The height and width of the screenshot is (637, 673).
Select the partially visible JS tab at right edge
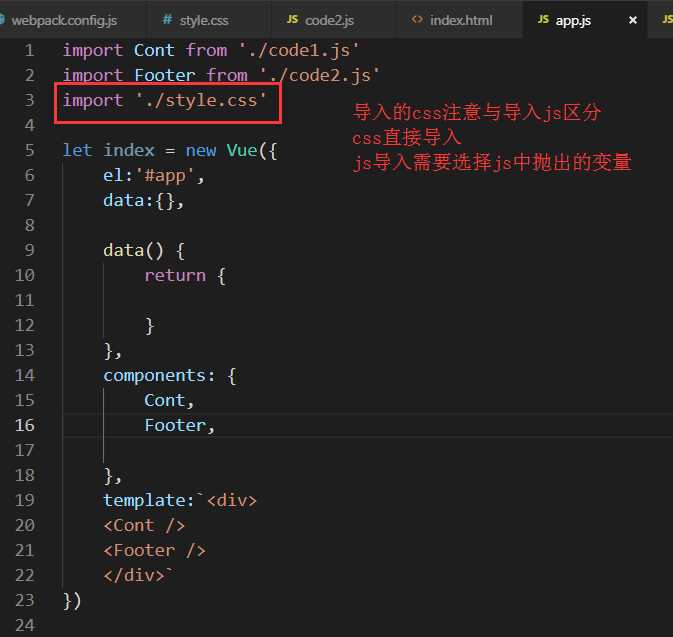665,20
